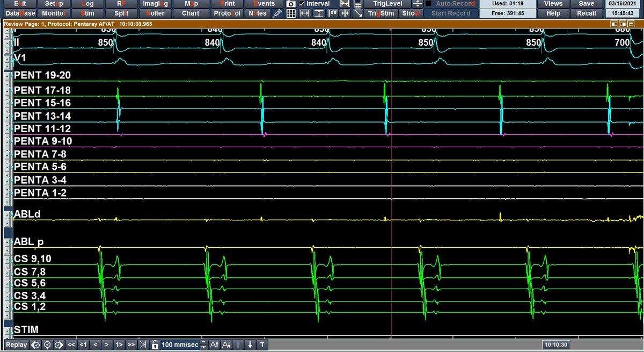Screen dimensions: 644x352
Task: Click the TrigLevel button
Action: 387,4
